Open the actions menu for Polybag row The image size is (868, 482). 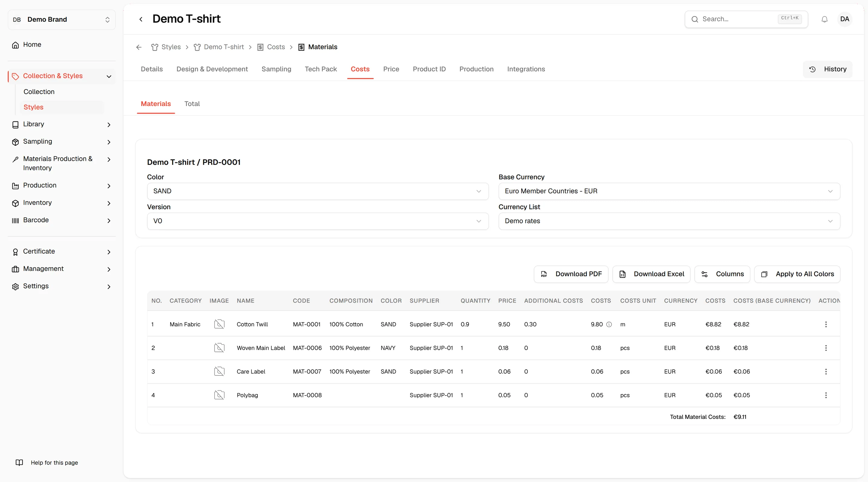point(826,395)
